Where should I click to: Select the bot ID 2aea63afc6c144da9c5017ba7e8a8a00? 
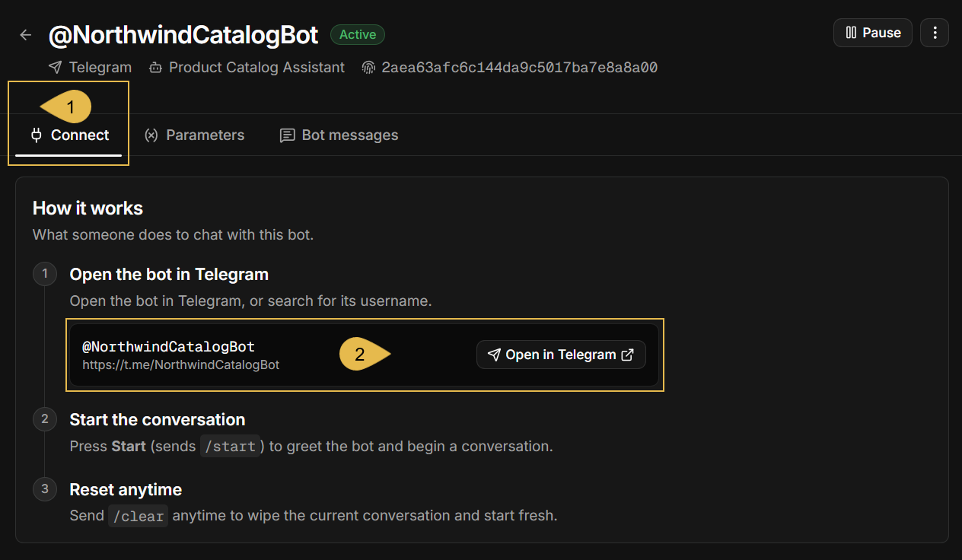(x=519, y=68)
